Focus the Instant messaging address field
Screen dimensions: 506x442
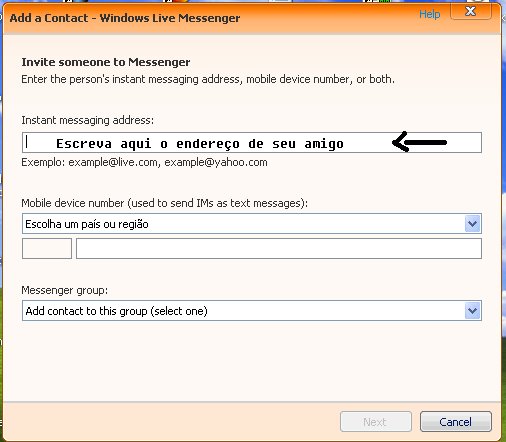[252, 143]
